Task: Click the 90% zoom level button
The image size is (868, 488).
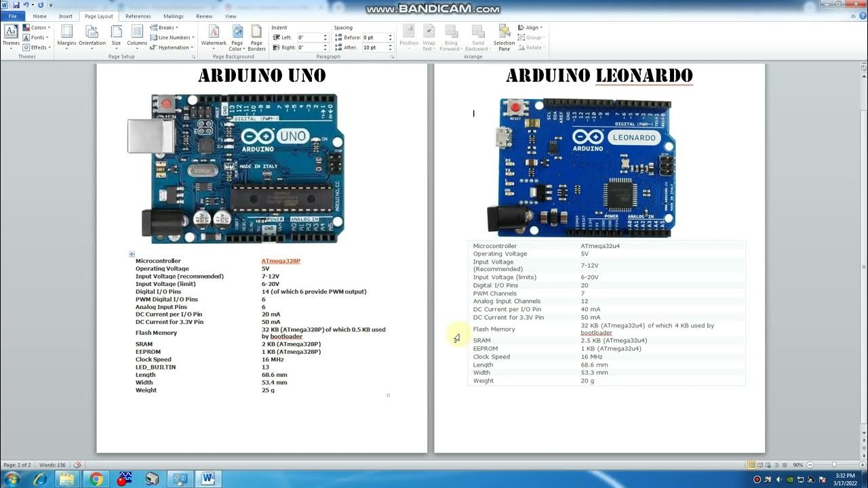Action: click(x=798, y=465)
